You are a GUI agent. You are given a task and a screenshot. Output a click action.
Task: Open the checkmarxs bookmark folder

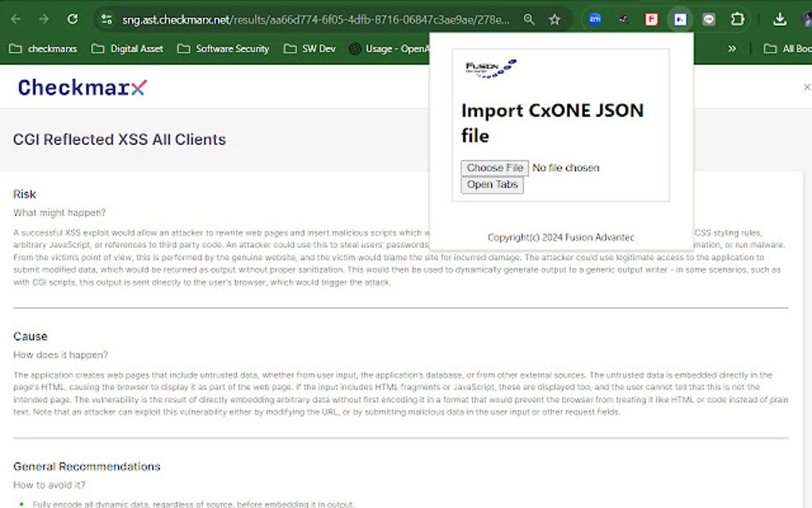click(x=43, y=49)
